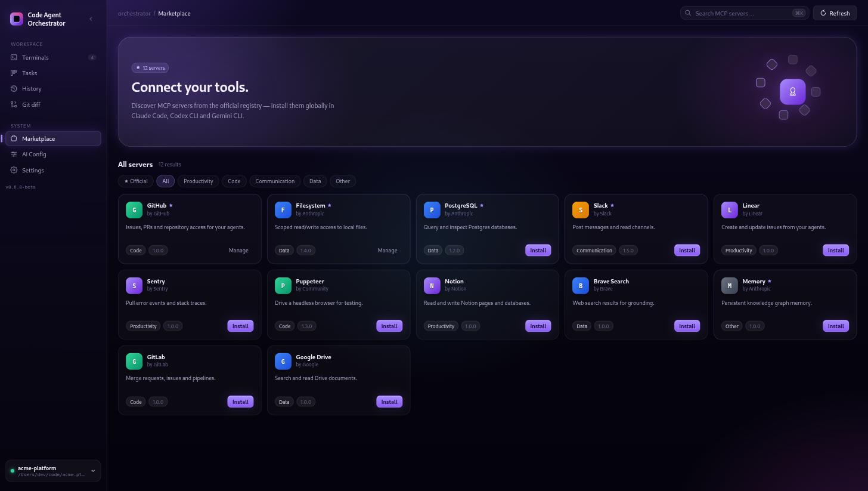This screenshot has height=491, width=868.
Task: Install the GitLab server
Action: coord(240,402)
